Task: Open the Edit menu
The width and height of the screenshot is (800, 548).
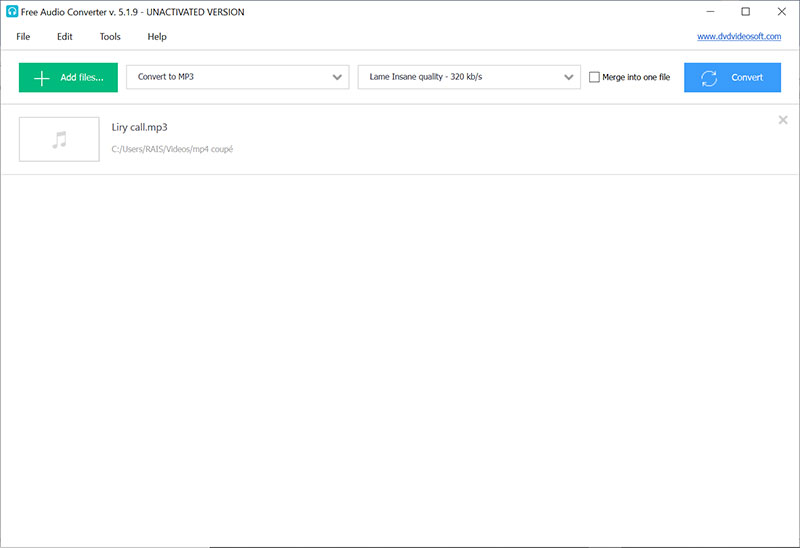Action: 65,37
